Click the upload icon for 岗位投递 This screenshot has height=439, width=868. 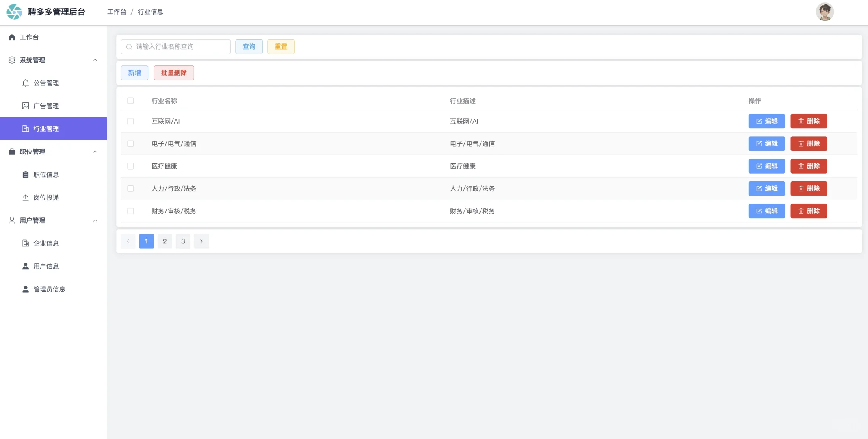point(26,198)
